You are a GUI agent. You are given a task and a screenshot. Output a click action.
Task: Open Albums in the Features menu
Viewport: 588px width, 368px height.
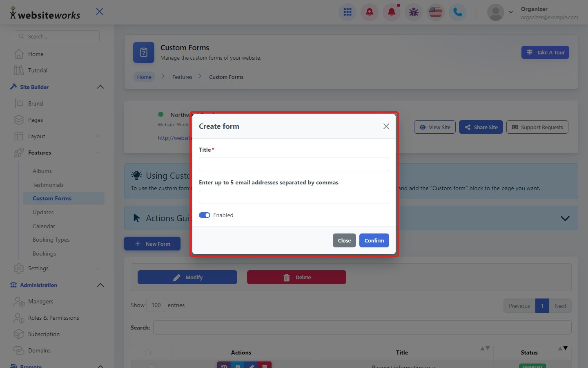(42, 171)
